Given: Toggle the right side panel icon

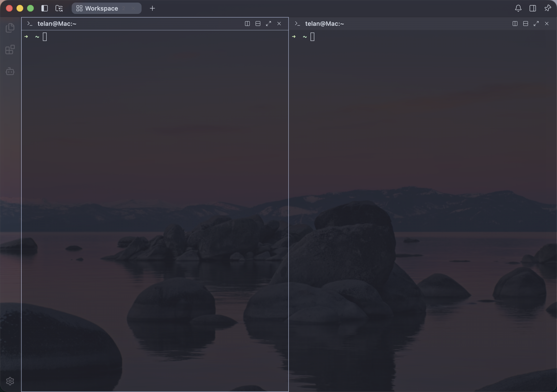Looking at the screenshot, I should click(x=533, y=8).
